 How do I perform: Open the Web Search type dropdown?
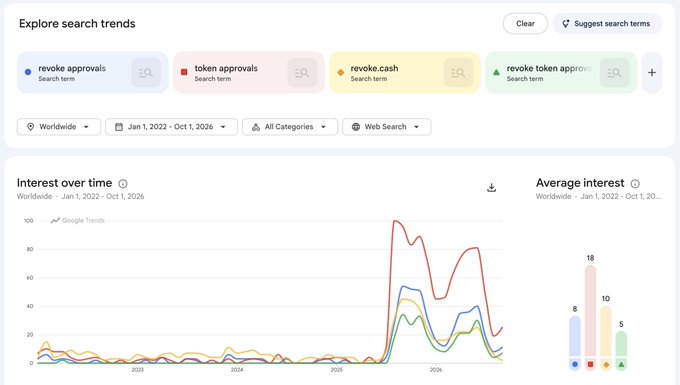[386, 127]
